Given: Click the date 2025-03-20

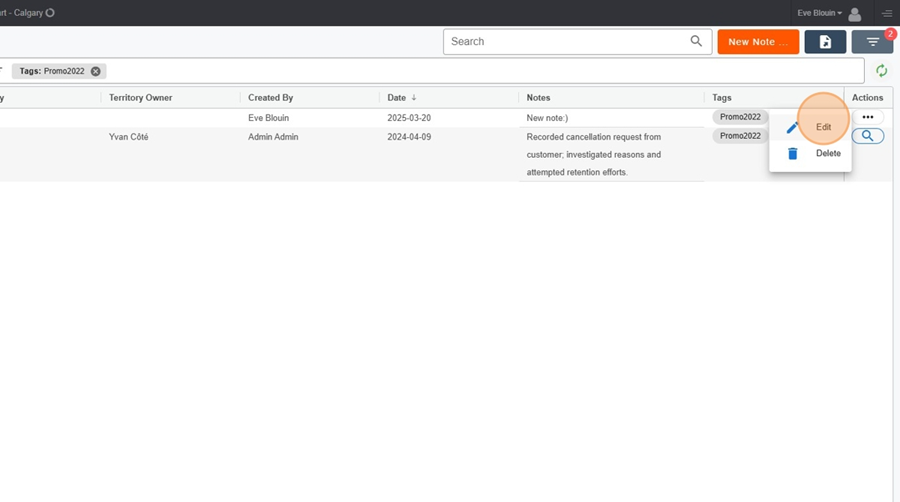Looking at the screenshot, I should (x=409, y=118).
